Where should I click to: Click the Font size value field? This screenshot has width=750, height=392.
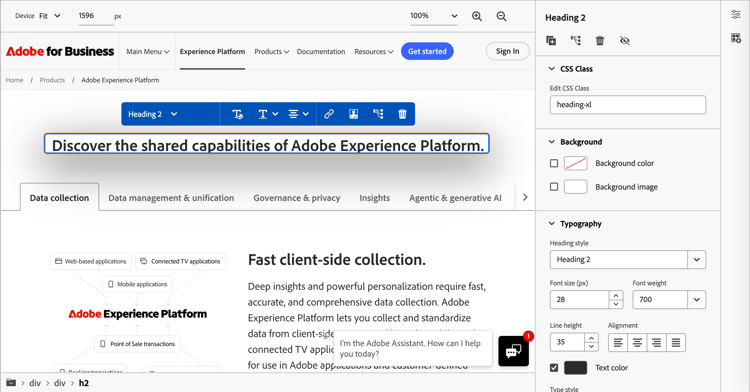pyautogui.click(x=579, y=300)
